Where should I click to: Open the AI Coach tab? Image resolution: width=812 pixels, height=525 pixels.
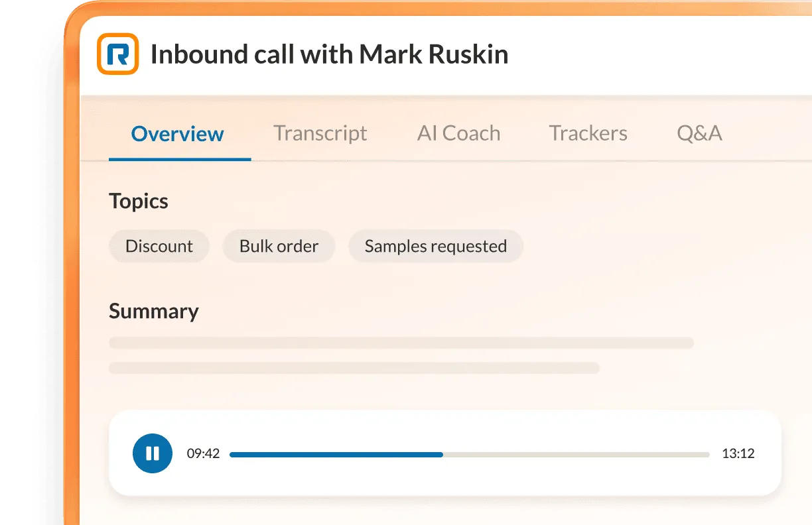pyautogui.click(x=458, y=133)
